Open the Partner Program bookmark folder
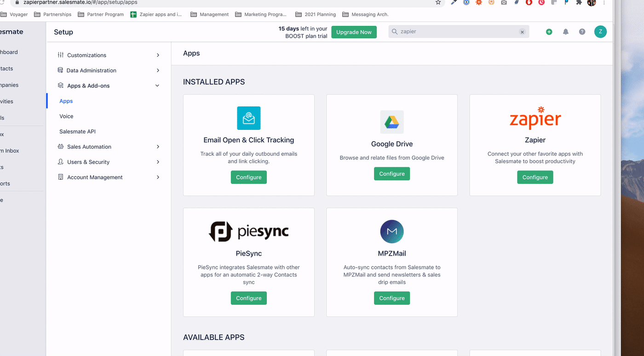644x356 pixels. click(x=101, y=14)
